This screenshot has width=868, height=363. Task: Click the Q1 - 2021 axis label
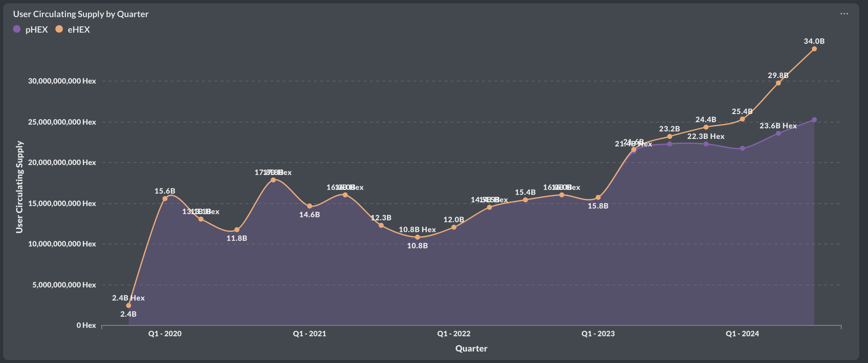(309, 334)
